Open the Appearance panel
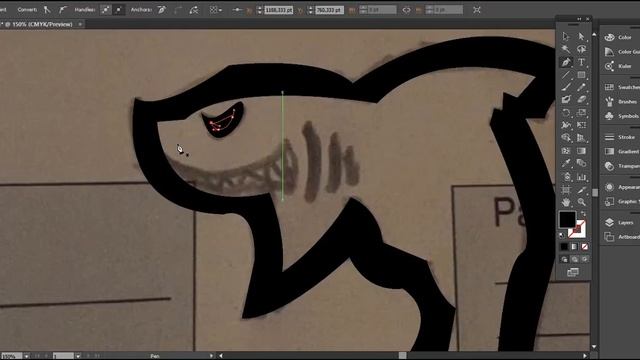Viewport: 640px width, 360px height. (x=622, y=187)
